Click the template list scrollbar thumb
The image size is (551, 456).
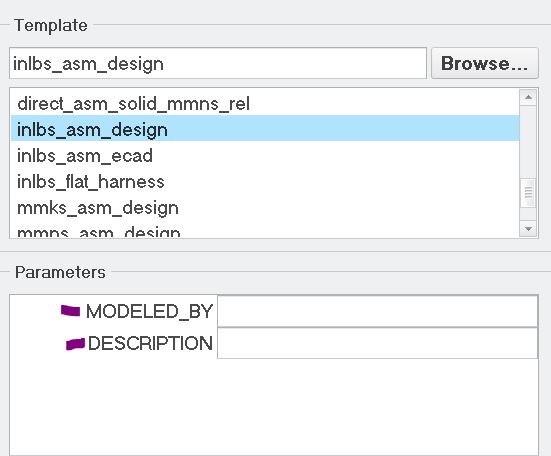528,193
